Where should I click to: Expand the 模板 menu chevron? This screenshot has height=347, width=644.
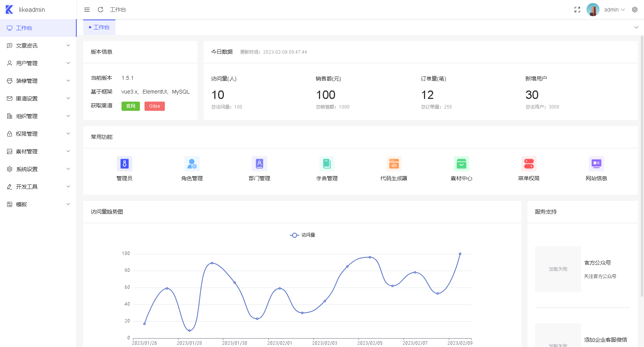coord(68,204)
